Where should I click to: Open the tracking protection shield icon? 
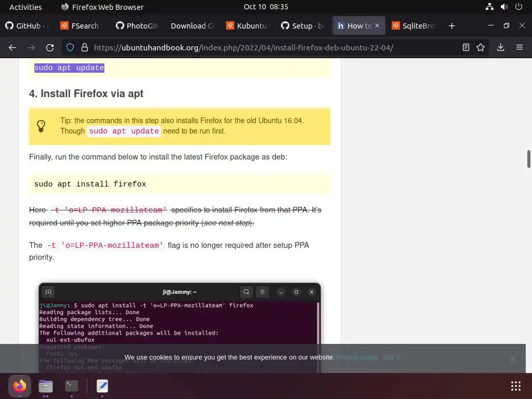(x=70, y=47)
